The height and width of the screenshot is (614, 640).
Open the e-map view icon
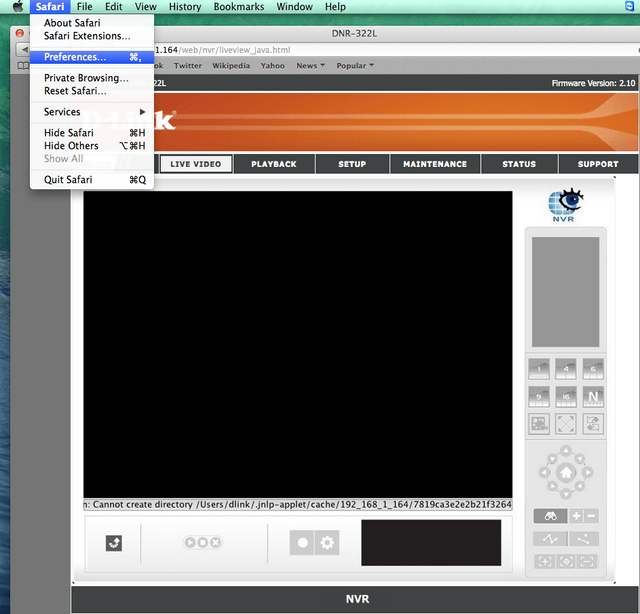(539, 424)
